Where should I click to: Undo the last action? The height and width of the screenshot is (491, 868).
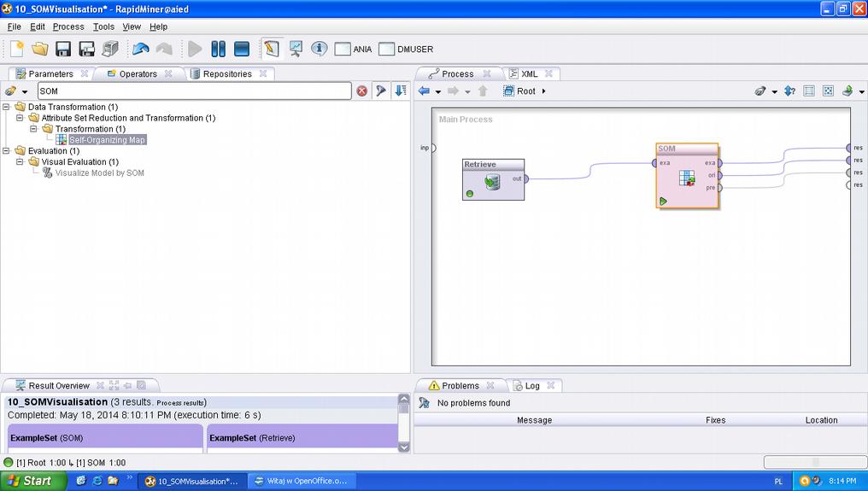pyautogui.click(x=141, y=49)
